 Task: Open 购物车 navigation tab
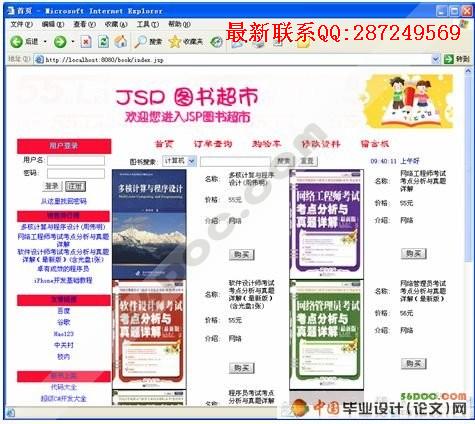click(x=266, y=144)
